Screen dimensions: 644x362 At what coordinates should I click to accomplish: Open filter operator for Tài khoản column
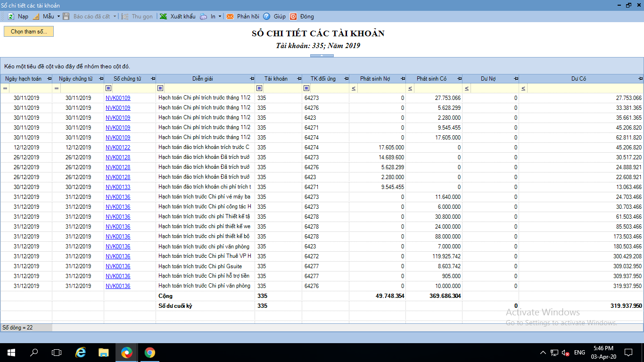coord(259,88)
